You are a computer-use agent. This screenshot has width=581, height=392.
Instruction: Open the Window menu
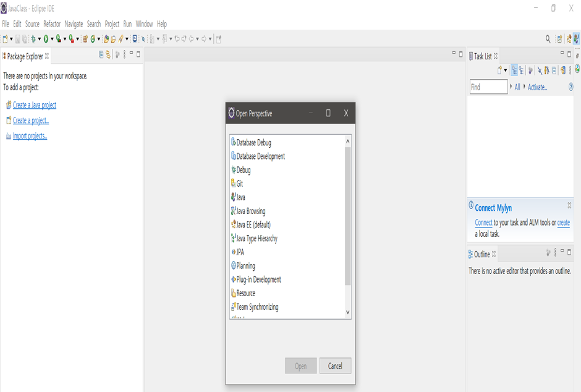[144, 23]
